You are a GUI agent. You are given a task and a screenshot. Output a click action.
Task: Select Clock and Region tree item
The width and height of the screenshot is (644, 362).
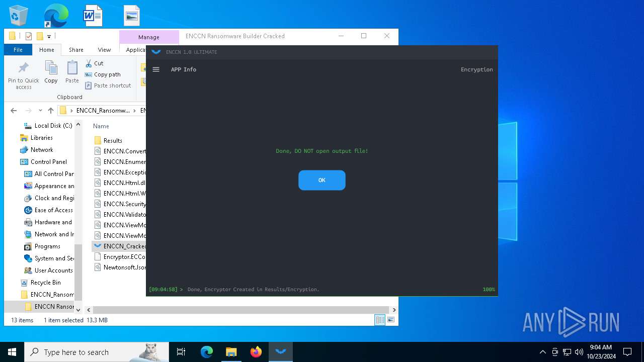coord(49,198)
